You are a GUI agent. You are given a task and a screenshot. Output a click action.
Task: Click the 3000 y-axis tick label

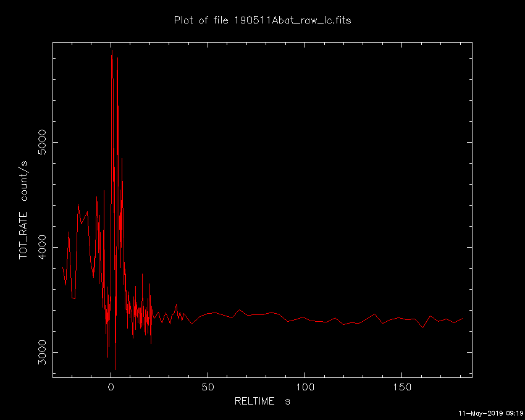pyautogui.click(x=43, y=352)
